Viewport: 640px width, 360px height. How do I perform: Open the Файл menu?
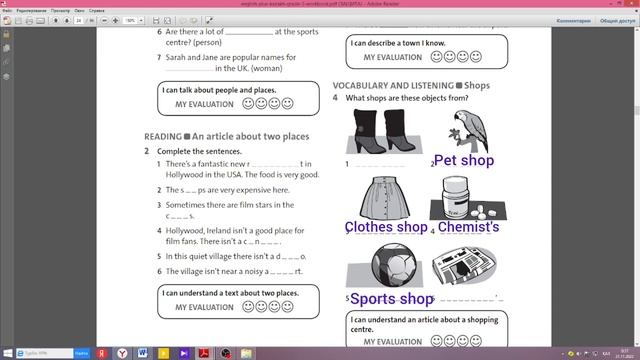(7, 11)
